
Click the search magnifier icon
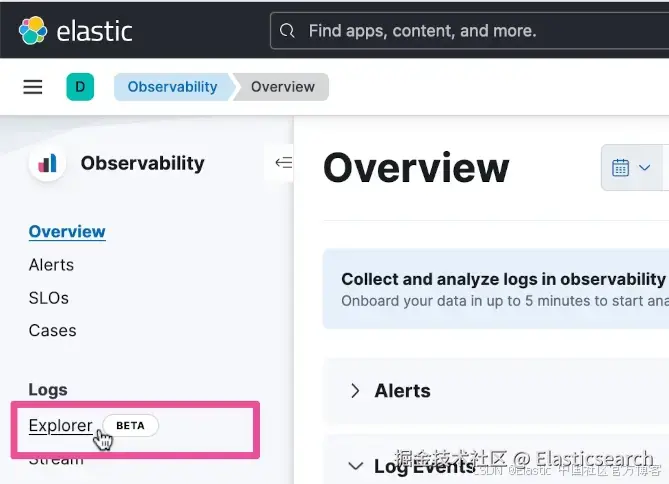click(287, 31)
